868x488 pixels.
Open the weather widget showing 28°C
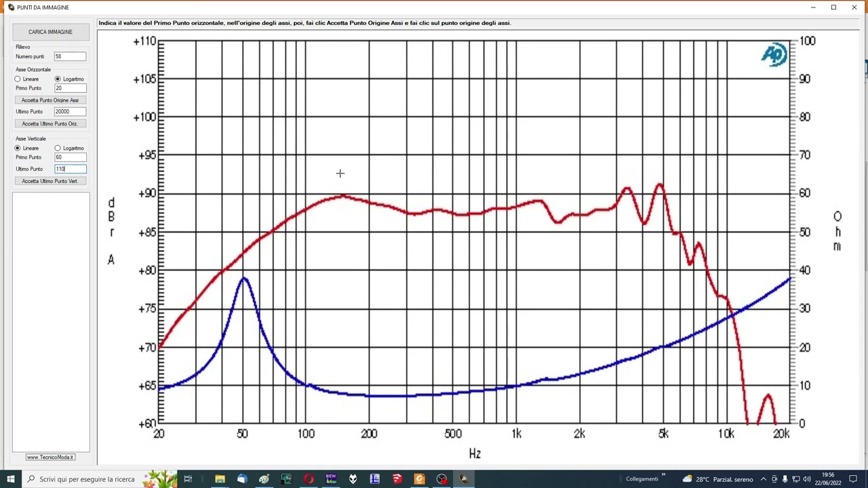tap(718, 479)
